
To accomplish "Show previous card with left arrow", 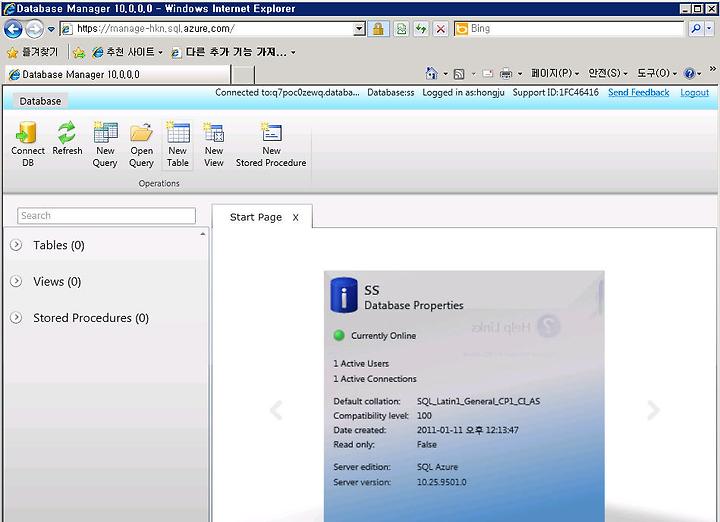I will point(276,410).
